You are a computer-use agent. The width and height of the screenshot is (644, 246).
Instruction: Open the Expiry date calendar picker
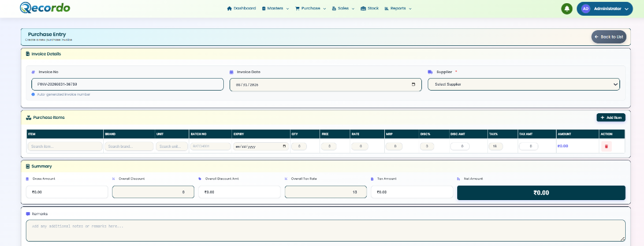pos(285,146)
